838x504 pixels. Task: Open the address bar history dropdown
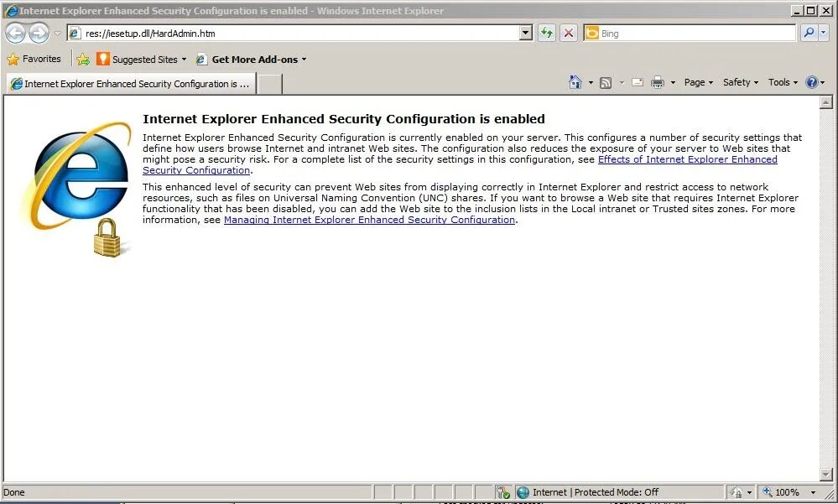click(525, 32)
